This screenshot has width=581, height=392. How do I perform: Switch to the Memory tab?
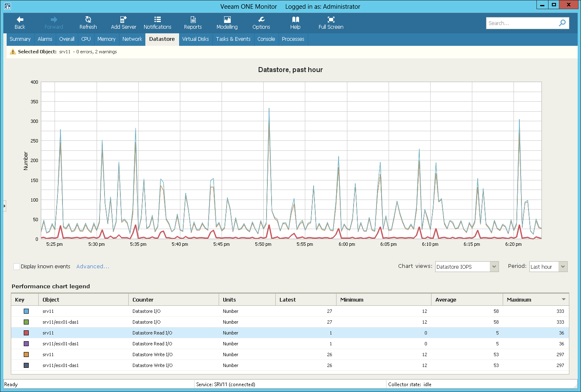click(x=106, y=39)
